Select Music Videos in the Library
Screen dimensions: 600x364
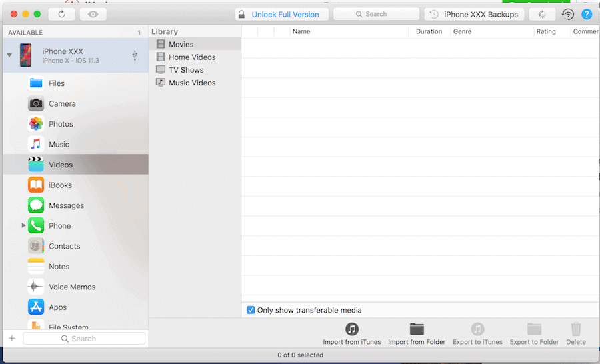tap(195, 83)
